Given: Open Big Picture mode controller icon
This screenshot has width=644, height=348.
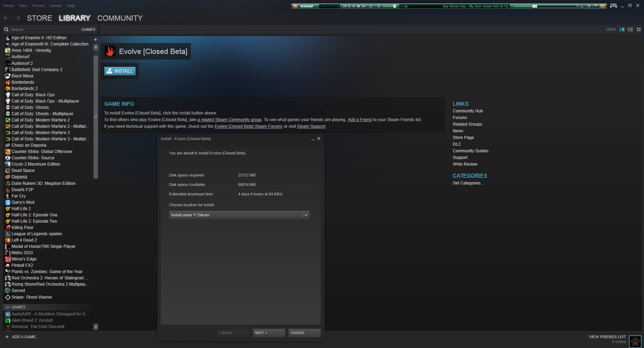Looking at the screenshot, I should (614, 6).
